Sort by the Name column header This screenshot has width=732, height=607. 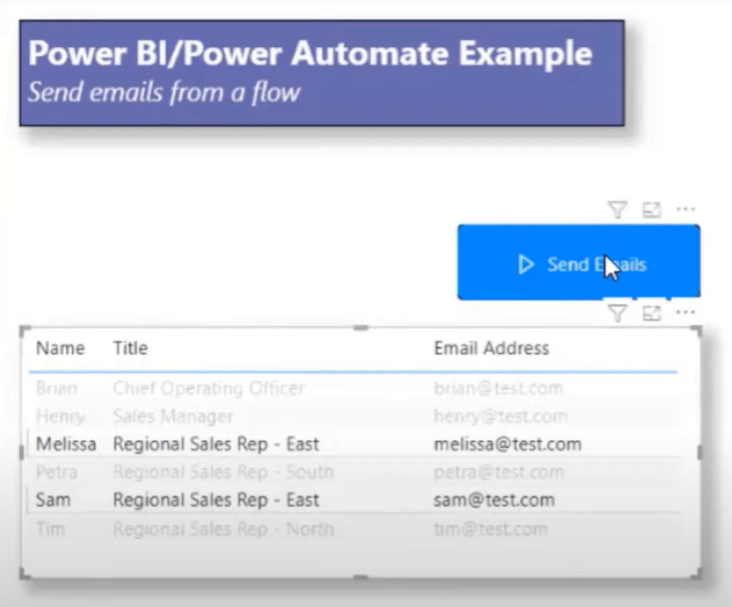60,348
